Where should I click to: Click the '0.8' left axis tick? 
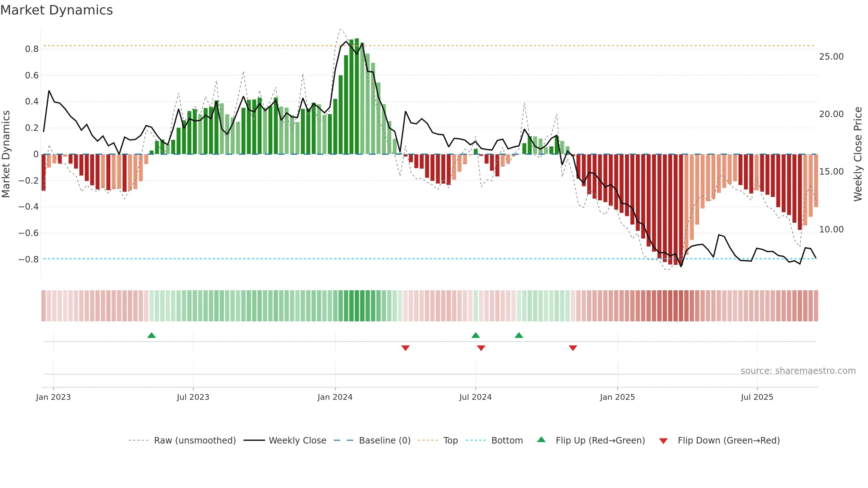[32, 49]
